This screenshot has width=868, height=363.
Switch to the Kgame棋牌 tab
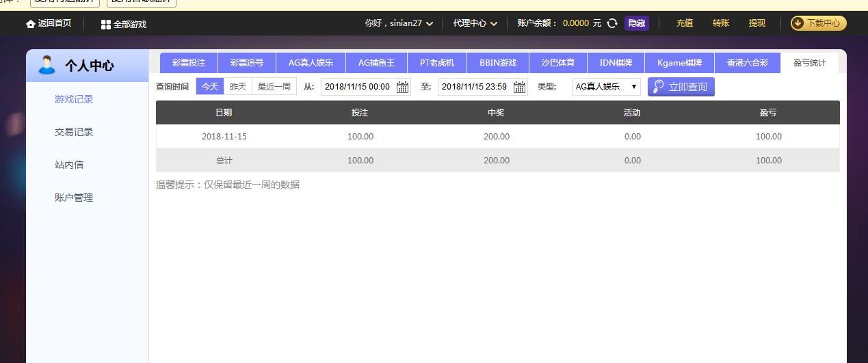pos(680,63)
